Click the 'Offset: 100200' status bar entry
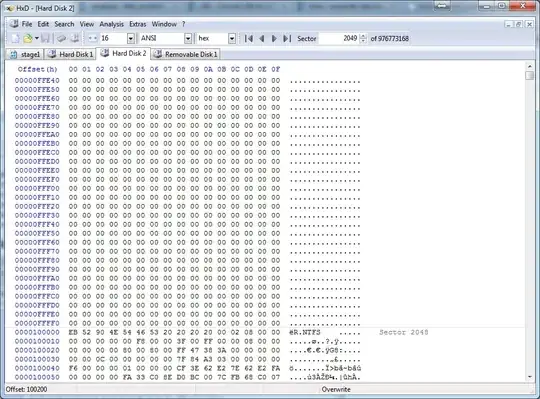The image size is (540, 399). point(27,389)
